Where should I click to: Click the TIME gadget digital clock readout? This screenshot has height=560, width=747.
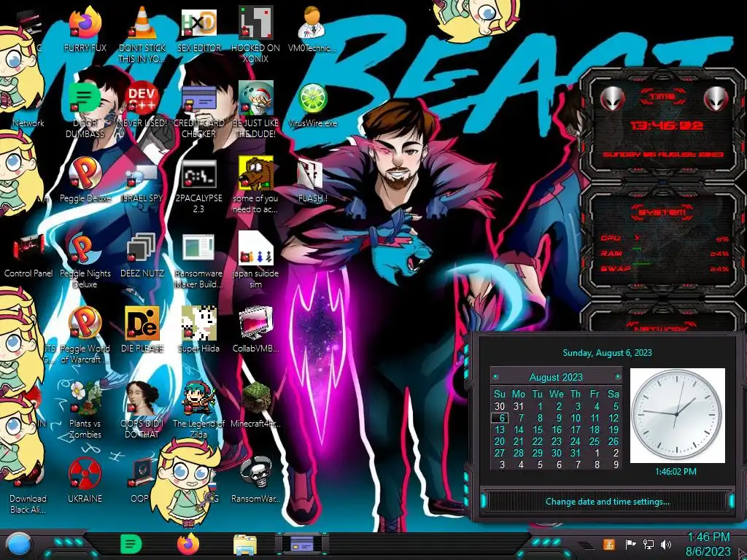click(666, 125)
